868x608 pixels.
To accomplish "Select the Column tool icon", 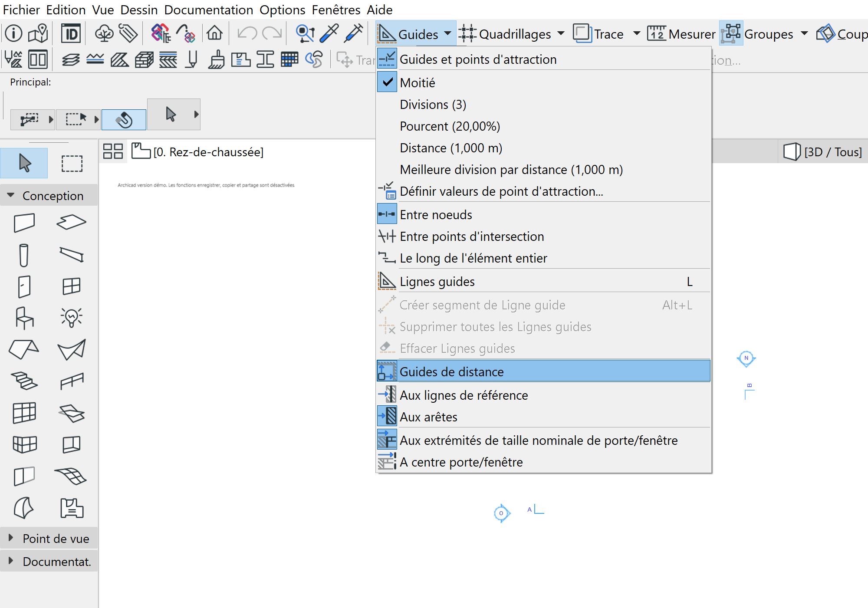I will click(24, 255).
